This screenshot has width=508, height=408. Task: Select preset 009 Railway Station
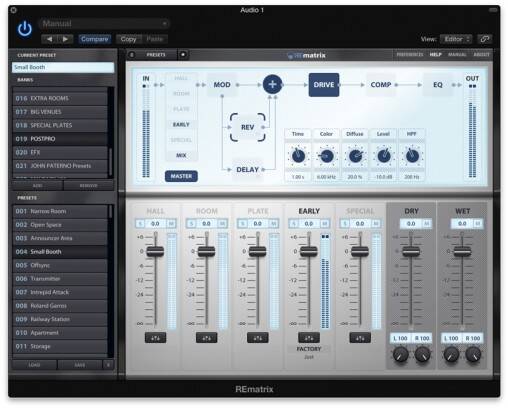click(60, 319)
